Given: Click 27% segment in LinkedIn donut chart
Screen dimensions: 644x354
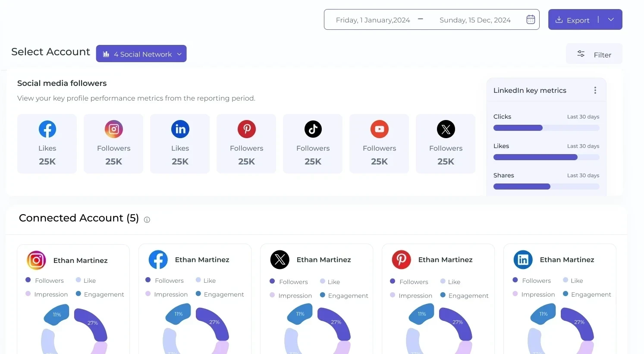Looking at the screenshot, I should [578, 324].
